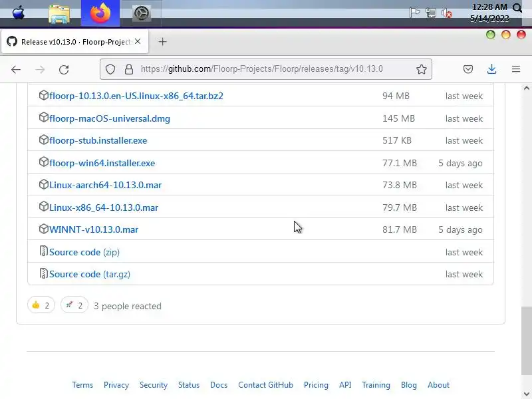Image resolution: width=532 pixels, height=399 pixels.
Task: Download Source code (zip)
Action: pyautogui.click(x=84, y=253)
